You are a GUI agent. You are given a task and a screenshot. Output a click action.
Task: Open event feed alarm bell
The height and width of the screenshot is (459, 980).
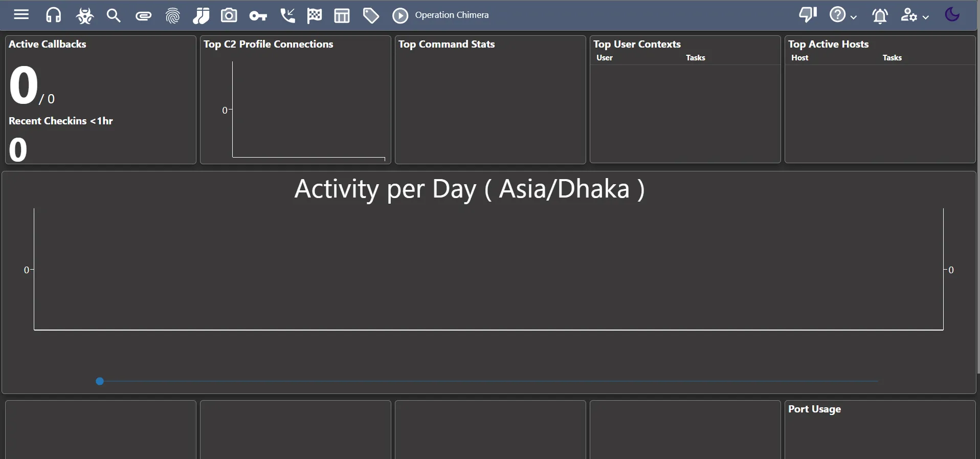click(880, 16)
